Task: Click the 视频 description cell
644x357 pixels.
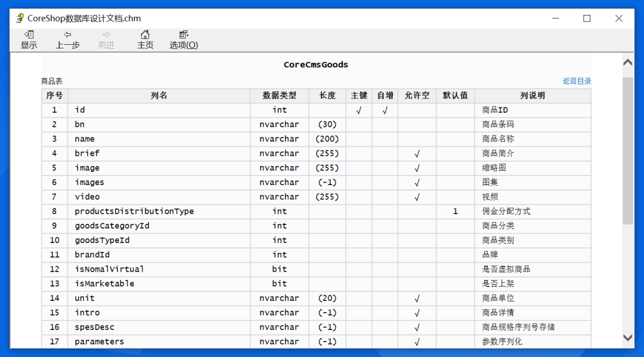Action: tap(532, 196)
